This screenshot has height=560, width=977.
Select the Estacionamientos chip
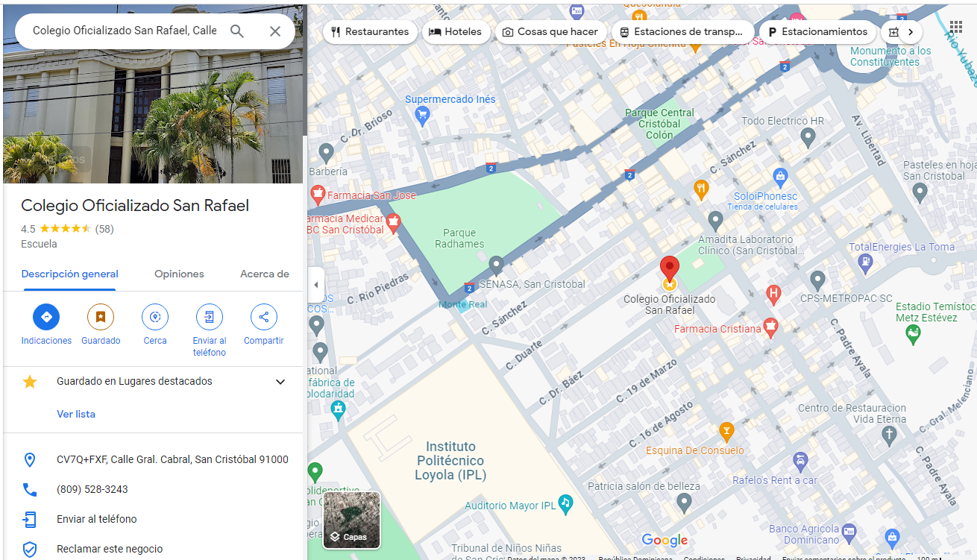[x=817, y=32]
